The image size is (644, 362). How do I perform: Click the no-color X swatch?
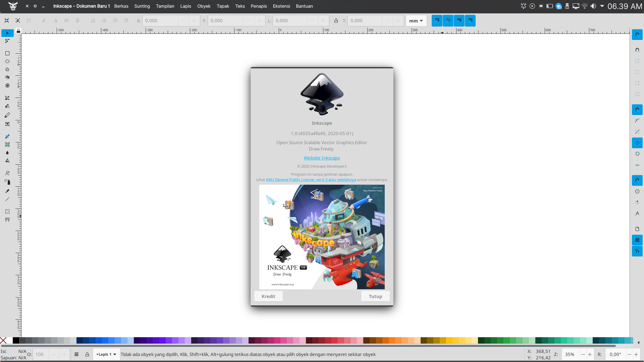[x=3, y=341]
